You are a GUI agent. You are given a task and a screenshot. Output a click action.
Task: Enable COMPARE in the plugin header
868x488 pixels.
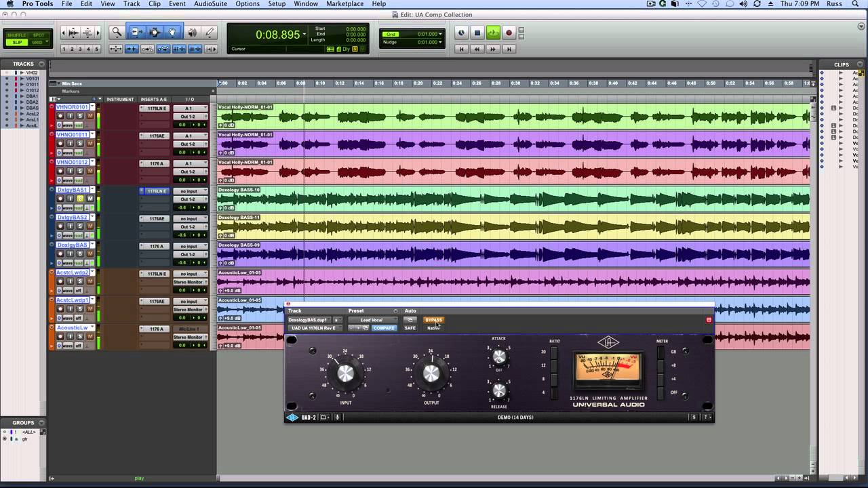point(384,328)
